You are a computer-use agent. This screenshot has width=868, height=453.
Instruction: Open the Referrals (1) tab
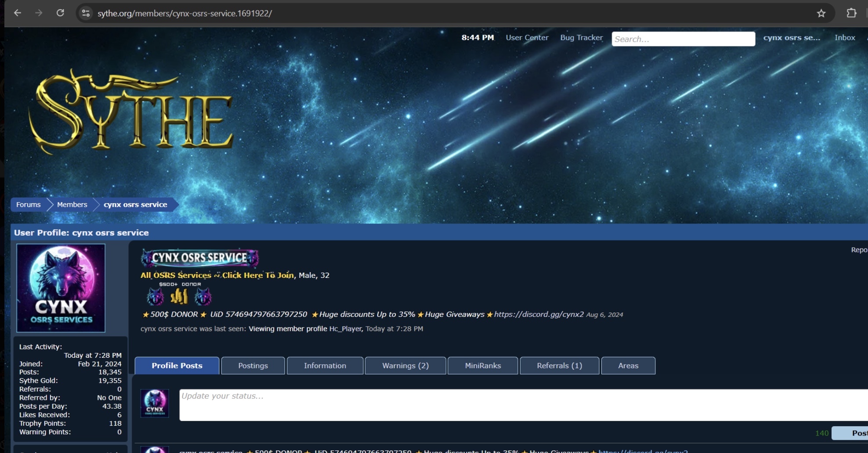pos(560,366)
